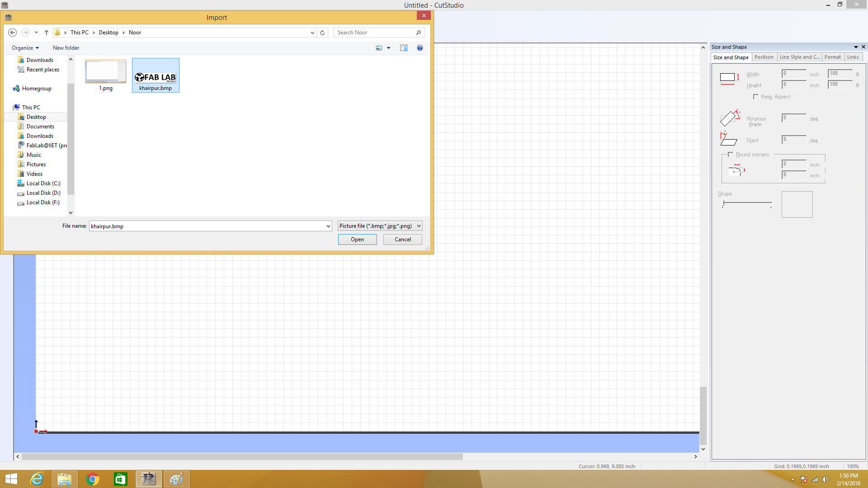The height and width of the screenshot is (488, 868).
Task: Go back in the Import dialog
Action: tap(13, 33)
